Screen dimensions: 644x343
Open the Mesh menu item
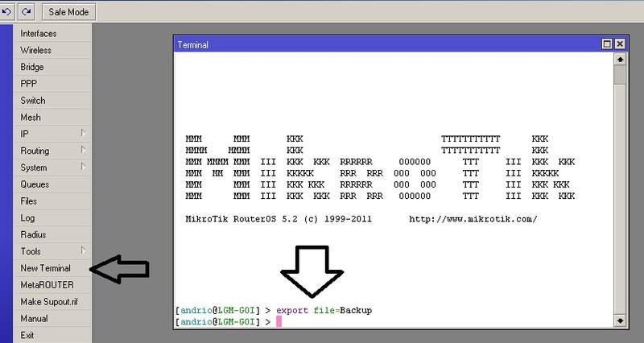pyautogui.click(x=52, y=118)
